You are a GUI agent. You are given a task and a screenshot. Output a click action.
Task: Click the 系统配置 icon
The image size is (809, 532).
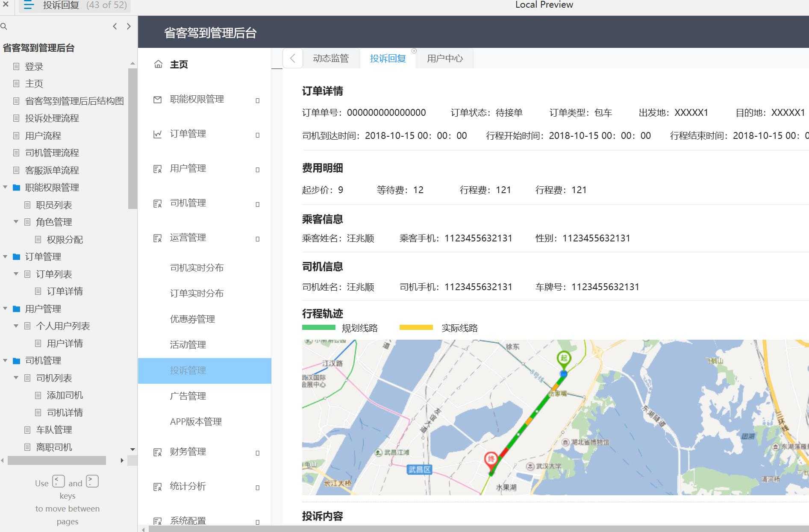coord(158,520)
